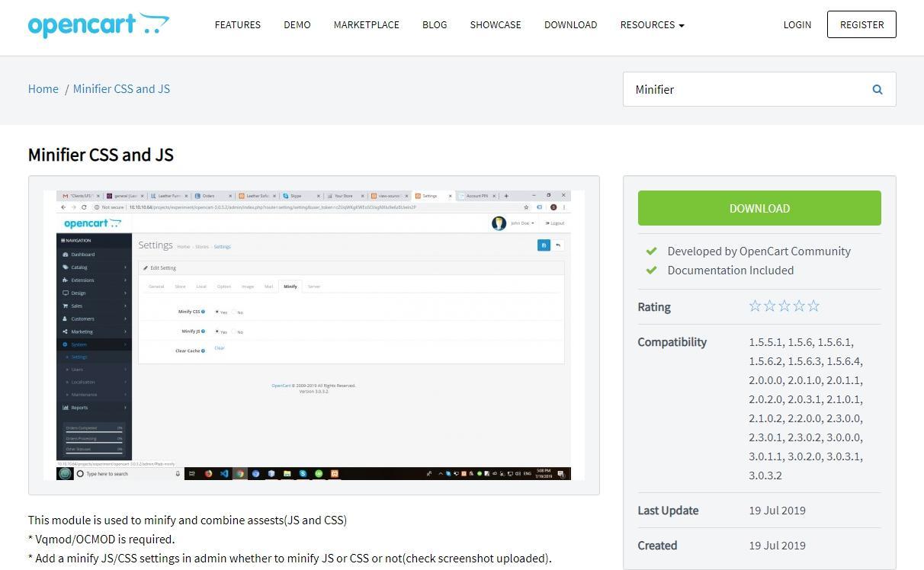Click the line Vqmod/OCMOD is required
Viewport: 924px width, 570px height.
(101, 539)
